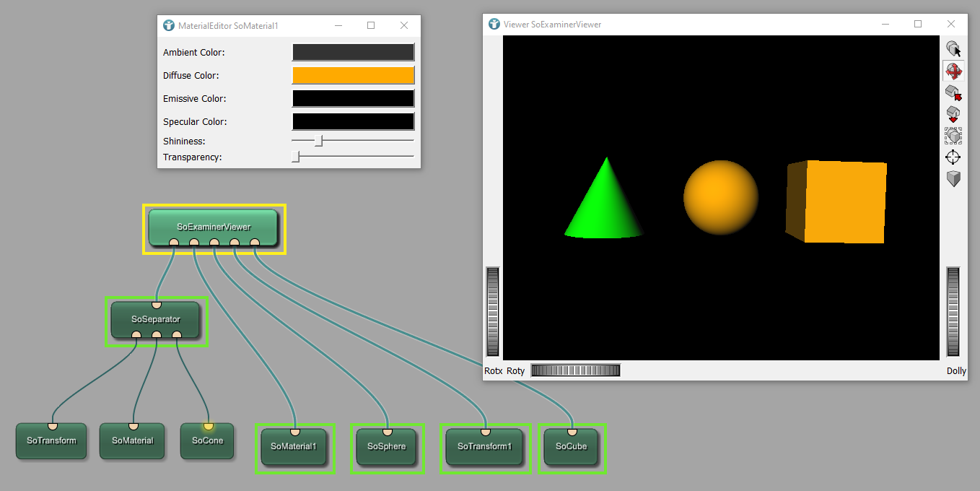The image size is (980, 491).
Task: Open the Diffuse Color orange swatch
Action: tap(353, 75)
